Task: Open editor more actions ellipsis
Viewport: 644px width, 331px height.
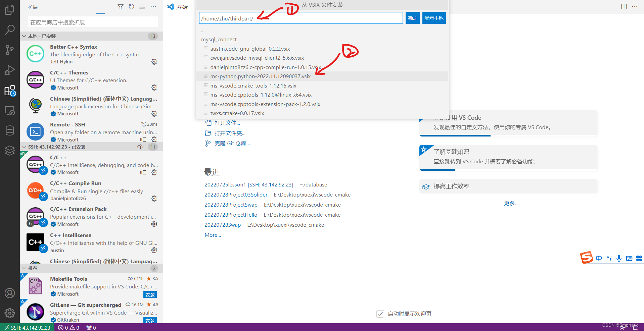Action: tap(635, 7)
